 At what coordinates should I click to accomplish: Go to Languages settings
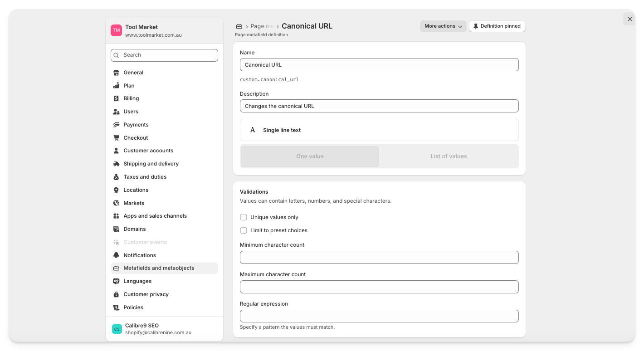click(x=137, y=281)
